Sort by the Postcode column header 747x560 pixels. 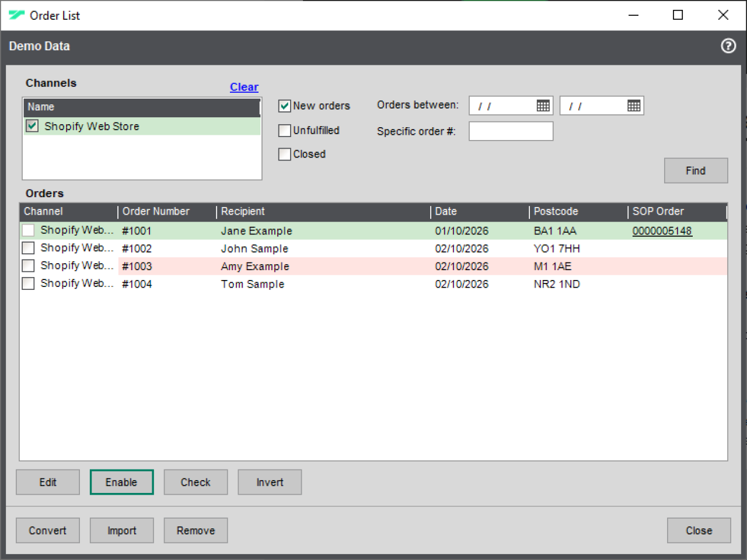(578, 212)
